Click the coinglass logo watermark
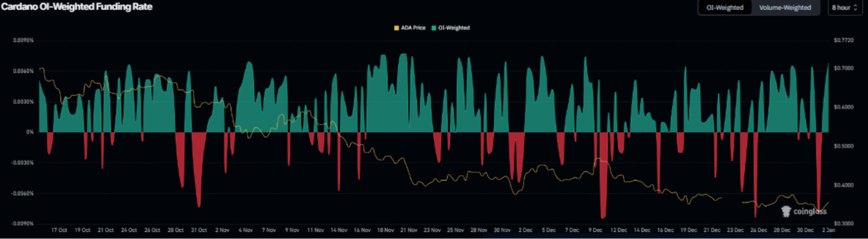 [x=803, y=211]
